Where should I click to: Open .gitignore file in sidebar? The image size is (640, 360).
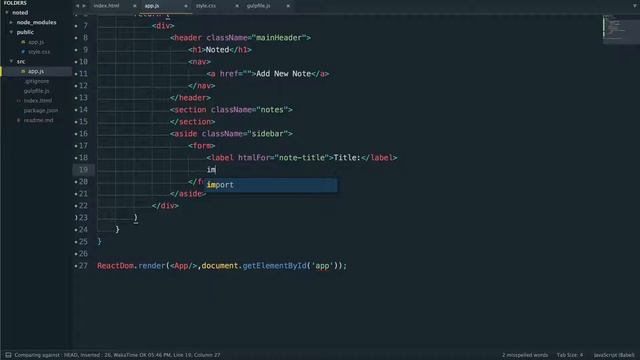[36, 81]
